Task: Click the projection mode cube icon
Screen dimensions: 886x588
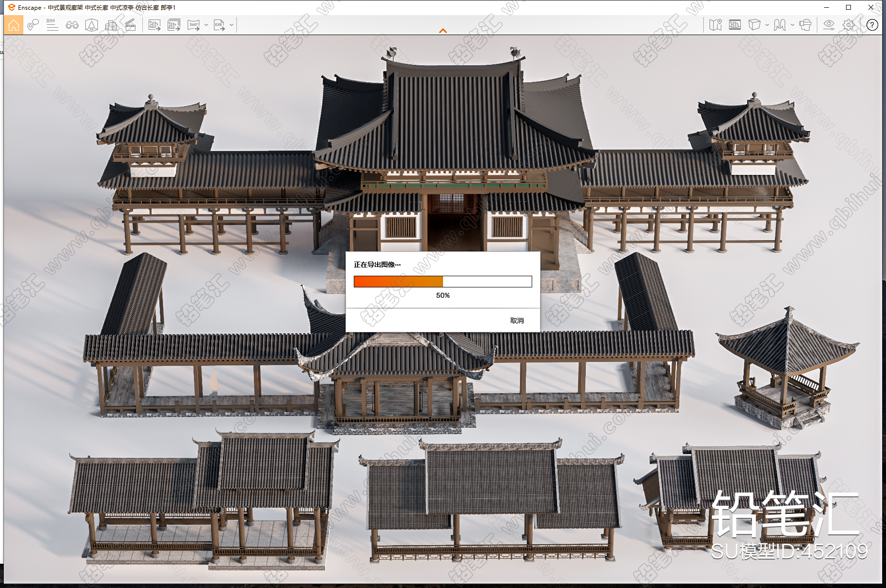Action: 754,25
